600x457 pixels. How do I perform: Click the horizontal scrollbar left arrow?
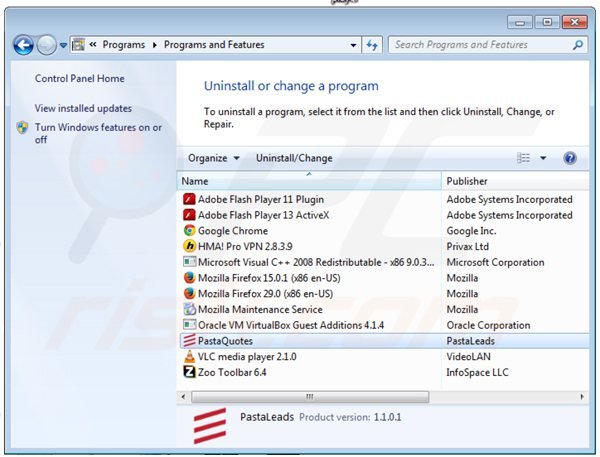point(183,397)
